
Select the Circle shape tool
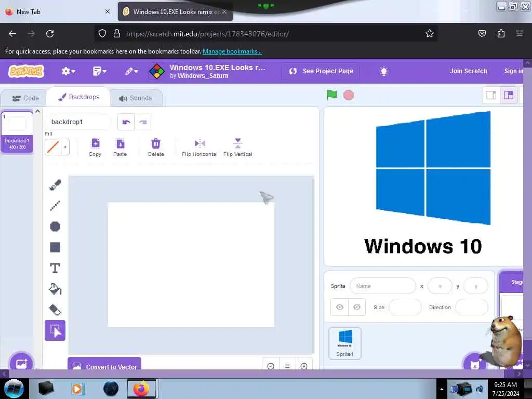click(x=55, y=227)
